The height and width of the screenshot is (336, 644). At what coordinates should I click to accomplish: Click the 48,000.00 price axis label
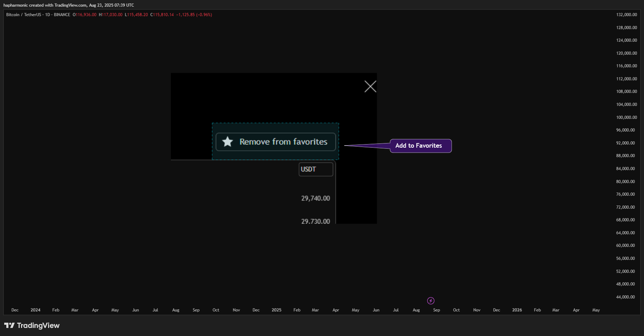coord(625,284)
